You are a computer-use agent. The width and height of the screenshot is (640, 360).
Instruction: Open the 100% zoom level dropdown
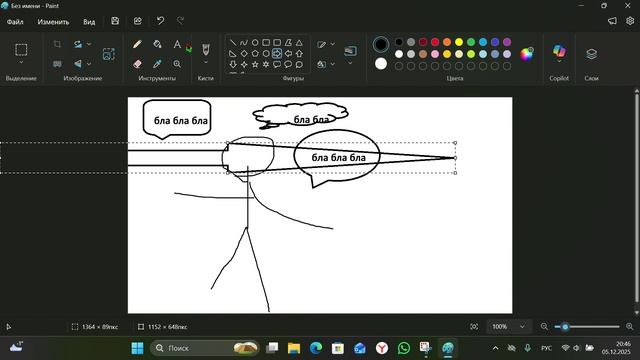tap(509, 327)
